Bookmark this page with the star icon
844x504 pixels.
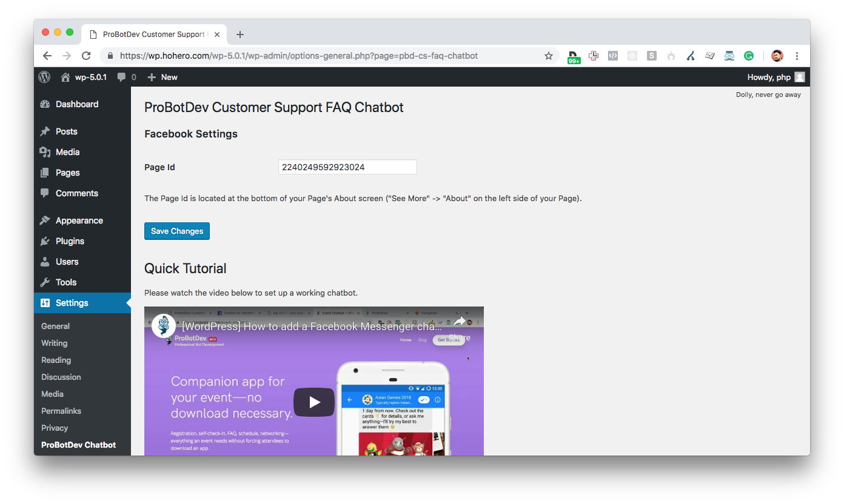(549, 56)
